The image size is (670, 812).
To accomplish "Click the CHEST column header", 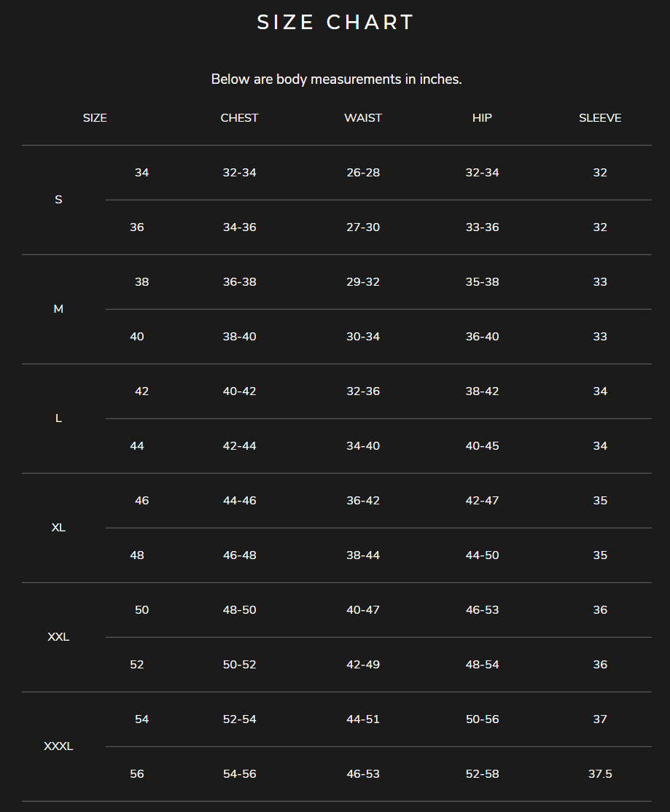I will pos(239,118).
